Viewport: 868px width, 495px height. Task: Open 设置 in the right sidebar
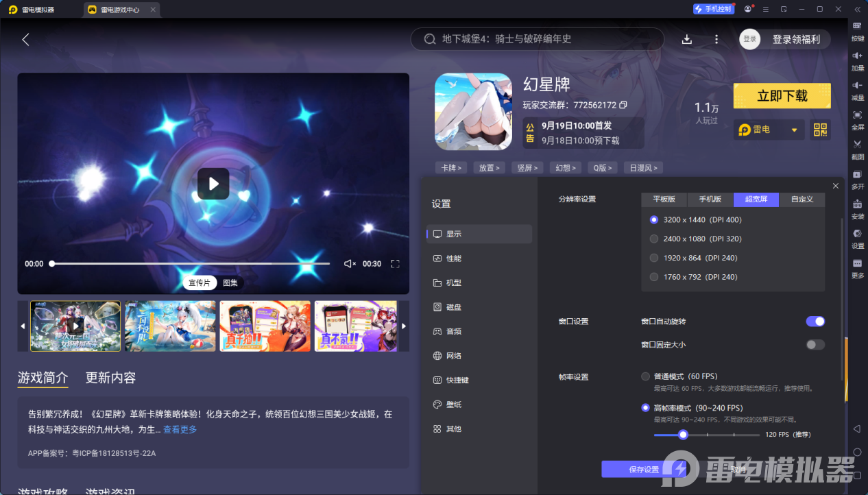click(858, 238)
